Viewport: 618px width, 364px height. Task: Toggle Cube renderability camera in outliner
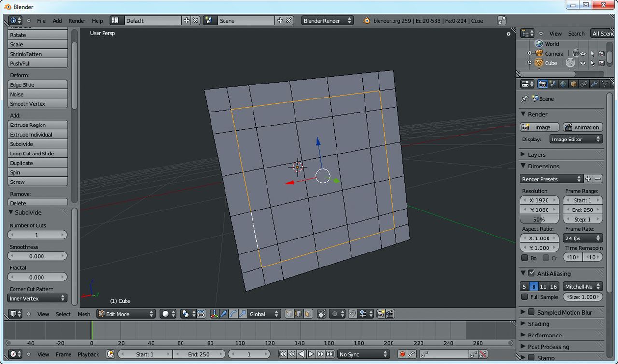602,63
